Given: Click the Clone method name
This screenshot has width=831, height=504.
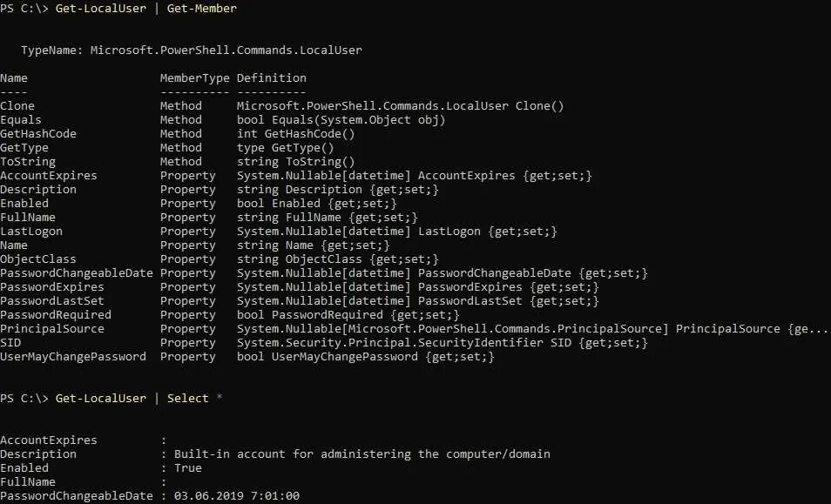Looking at the screenshot, I should [17, 106].
